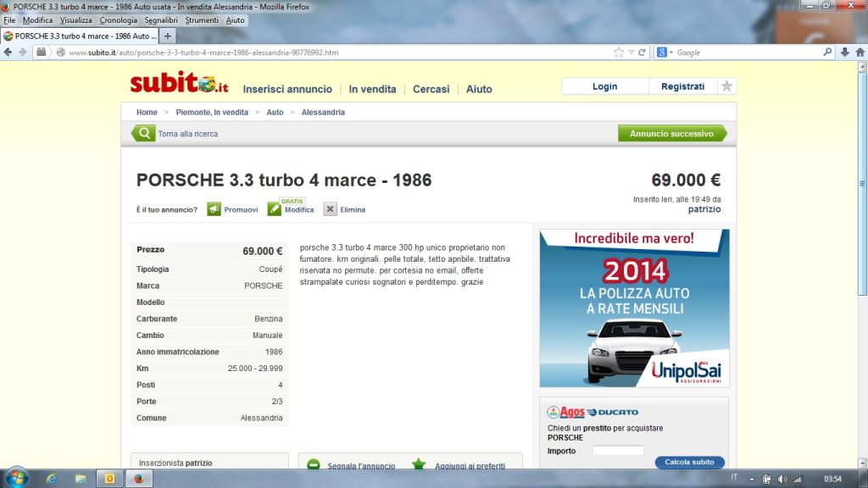The width and height of the screenshot is (868, 488).
Task: Open the File menu
Action: tap(9, 20)
